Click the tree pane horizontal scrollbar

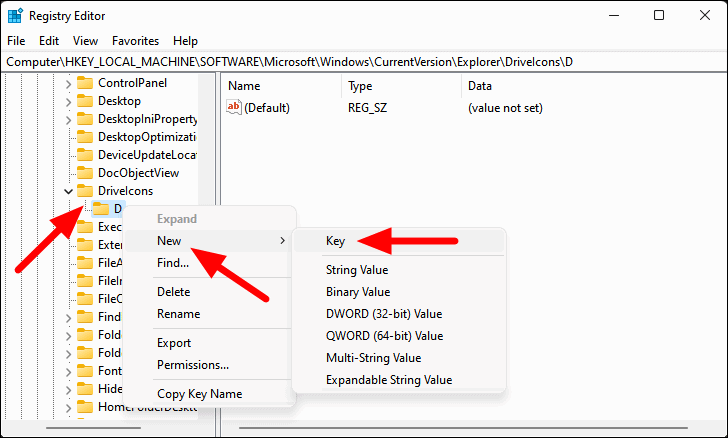click(x=93, y=427)
